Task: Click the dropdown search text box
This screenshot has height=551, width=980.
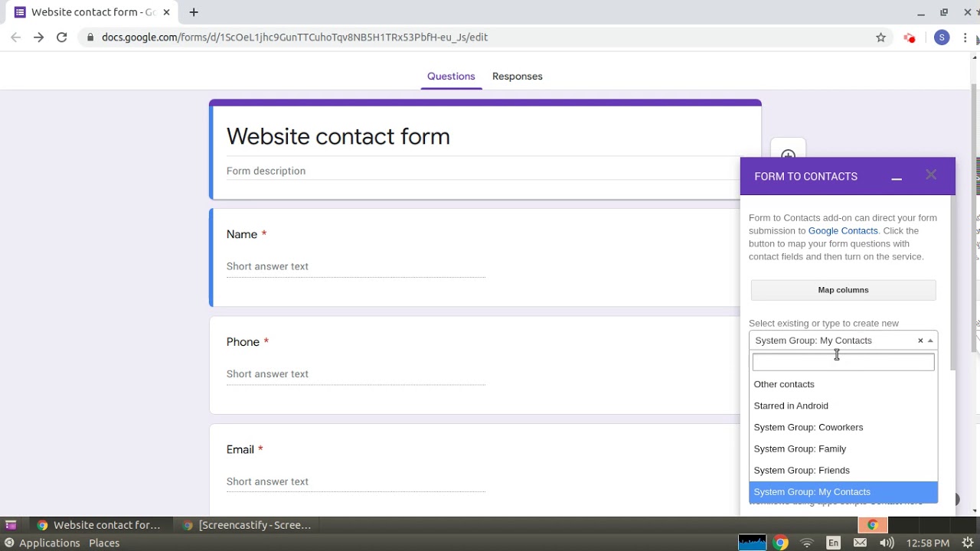Action: (x=843, y=362)
